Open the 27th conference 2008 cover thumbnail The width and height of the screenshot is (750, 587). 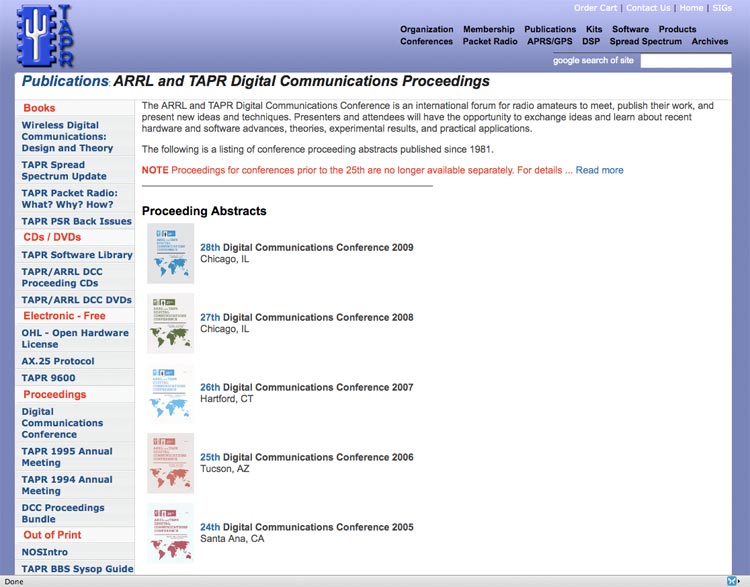(x=170, y=323)
